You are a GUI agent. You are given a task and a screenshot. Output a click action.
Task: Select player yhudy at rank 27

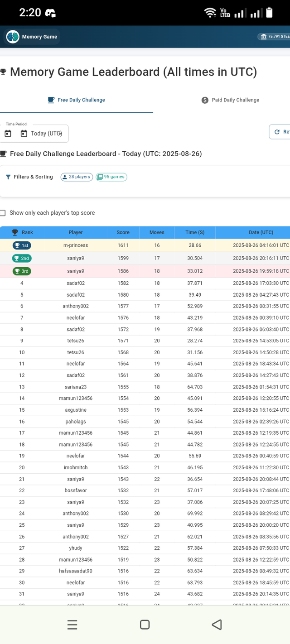pos(76,548)
